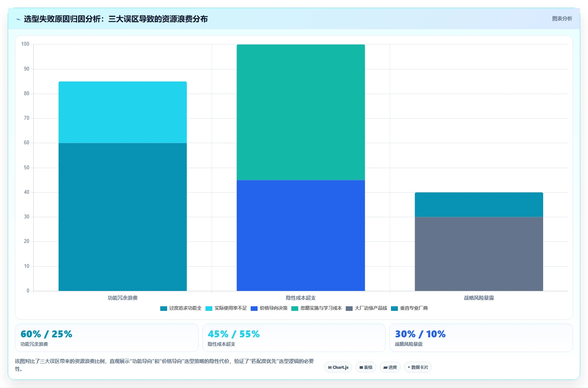The width and height of the screenshot is (588, 388).
Task: Click the 数据卡片 tag chip
Action: pyautogui.click(x=418, y=367)
